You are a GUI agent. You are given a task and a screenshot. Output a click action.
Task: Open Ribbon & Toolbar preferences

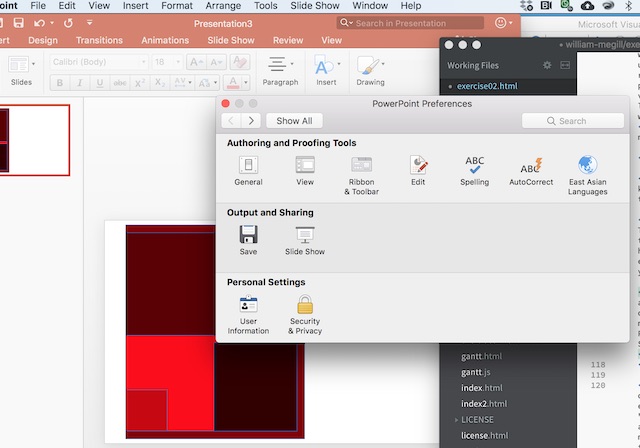361,174
